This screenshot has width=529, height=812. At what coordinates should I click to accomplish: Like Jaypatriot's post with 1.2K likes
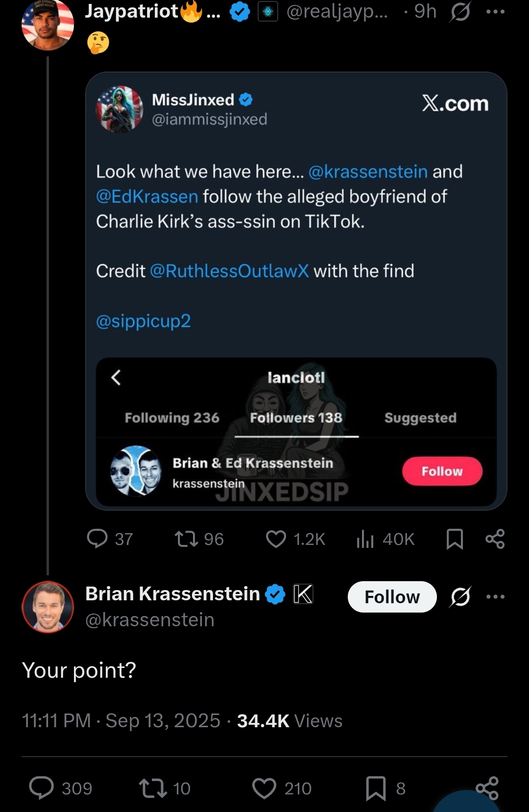(x=276, y=539)
